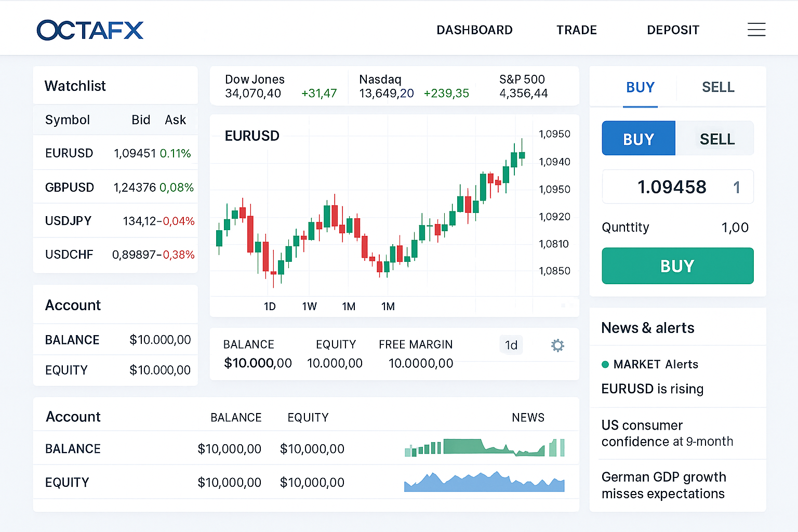
Task: Select the blue BUY toggle button
Action: pos(639,138)
